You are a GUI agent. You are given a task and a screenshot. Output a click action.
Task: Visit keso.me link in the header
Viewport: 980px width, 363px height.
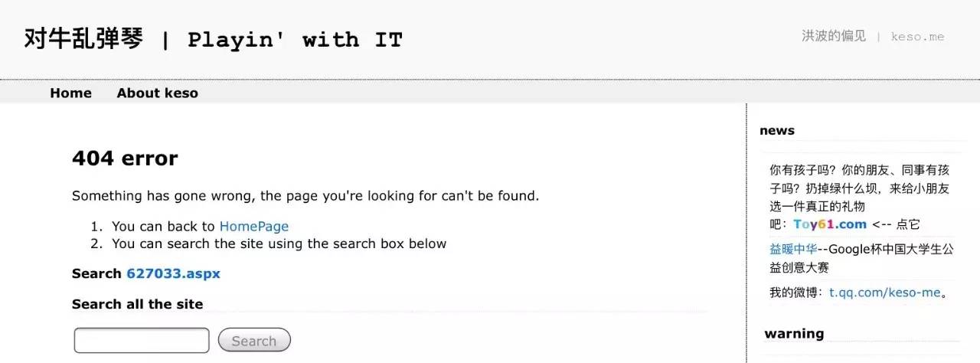pyautogui.click(x=917, y=37)
